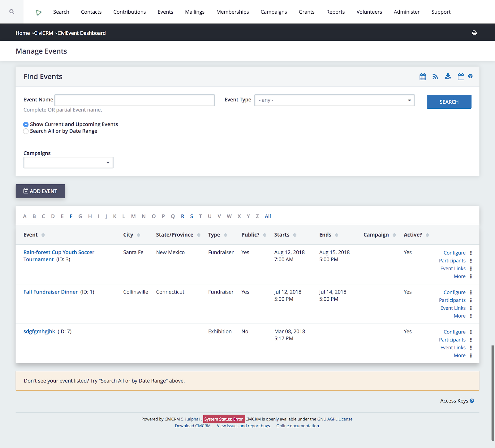
Task: Open the iCalendar grid icon in Find Events
Action: coord(423,76)
